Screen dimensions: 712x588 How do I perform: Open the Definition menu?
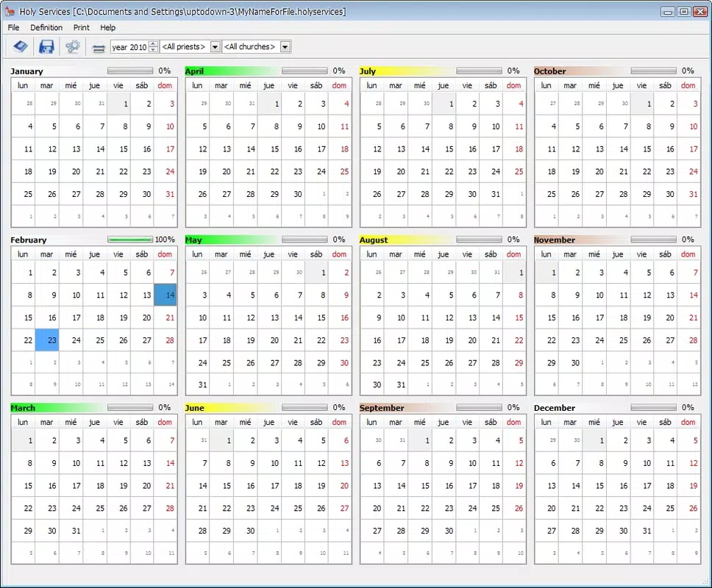click(x=46, y=27)
